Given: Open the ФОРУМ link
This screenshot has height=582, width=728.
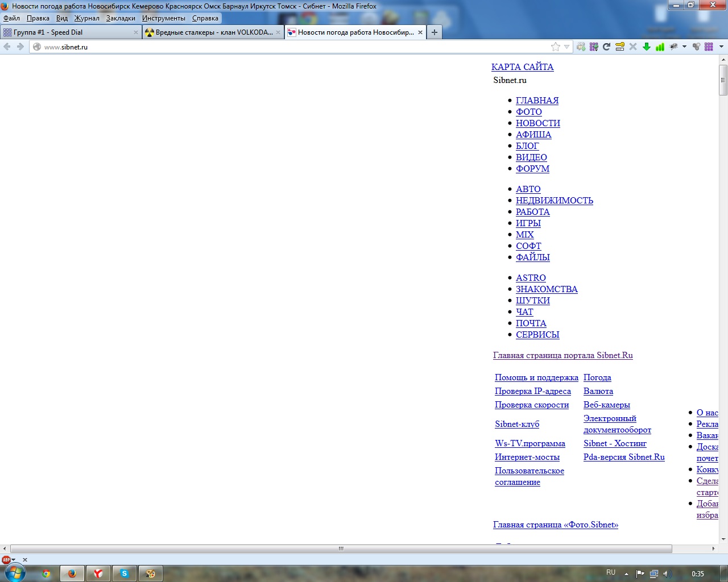Looking at the screenshot, I should (x=532, y=168).
